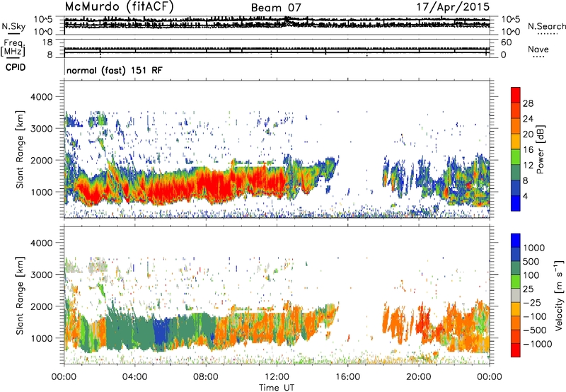Image resolution: width=566 pixels, height=392 pixels.
Task: Click the 16:00 time axis tick label
Action: pyautogui.click(x=347, y=377)
